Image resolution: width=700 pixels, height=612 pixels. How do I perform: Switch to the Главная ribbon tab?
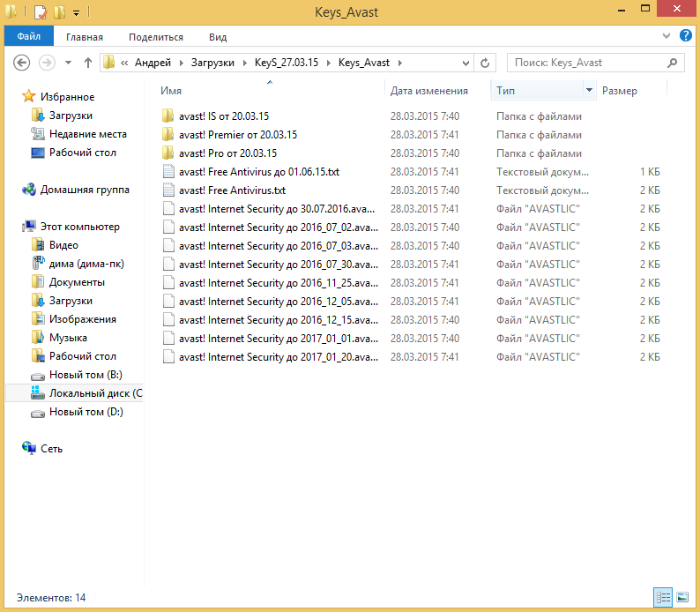pyautogui.click(x=85, y=37)
